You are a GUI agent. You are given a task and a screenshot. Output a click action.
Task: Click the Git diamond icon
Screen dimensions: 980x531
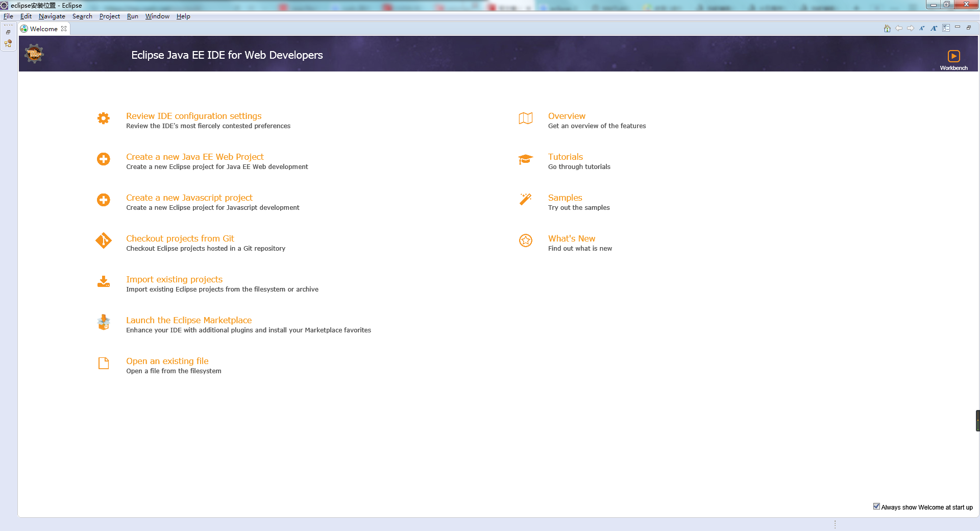click(104, 240)
